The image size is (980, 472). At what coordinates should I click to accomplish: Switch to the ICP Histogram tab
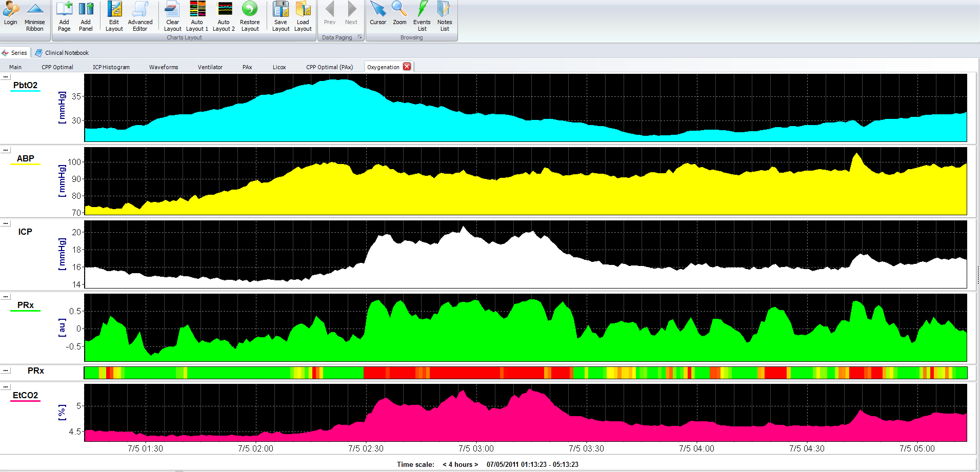point(111,67)
